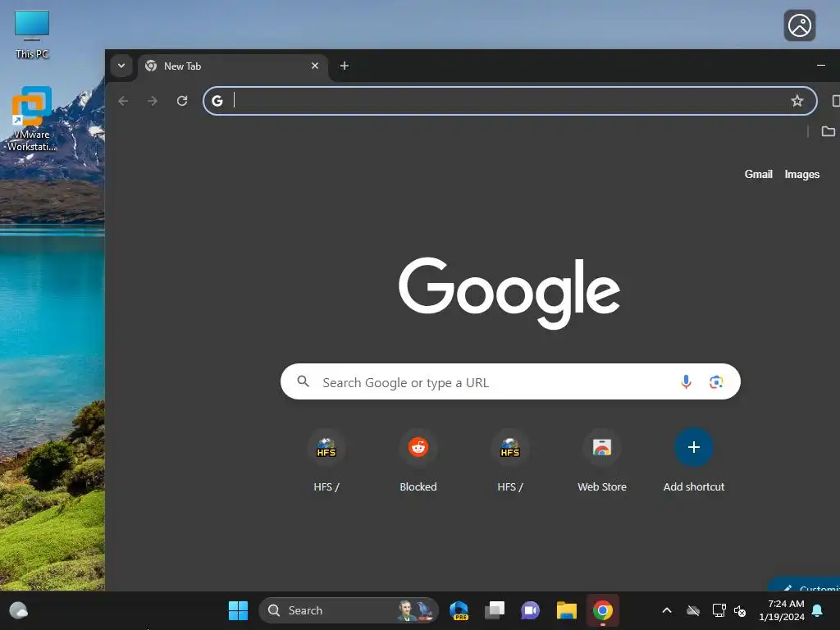Search by image with Google Lens icon
This screenshot has height=630, width=840.
716,381
